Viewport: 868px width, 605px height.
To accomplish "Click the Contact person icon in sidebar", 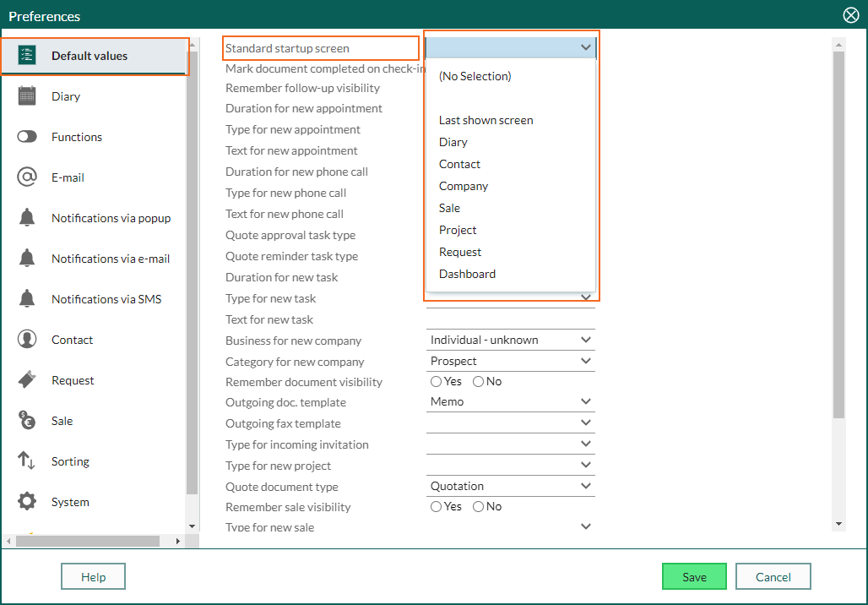I will tap(26, 339).
